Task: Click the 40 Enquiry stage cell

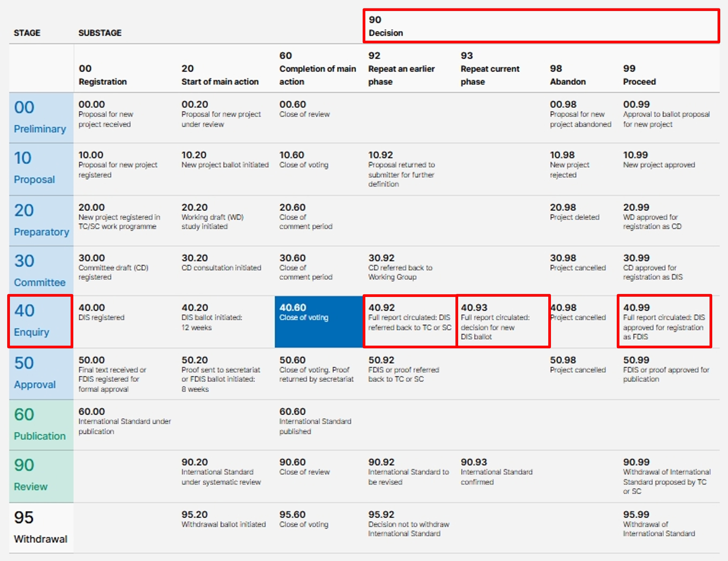Action: coord(40,321)
